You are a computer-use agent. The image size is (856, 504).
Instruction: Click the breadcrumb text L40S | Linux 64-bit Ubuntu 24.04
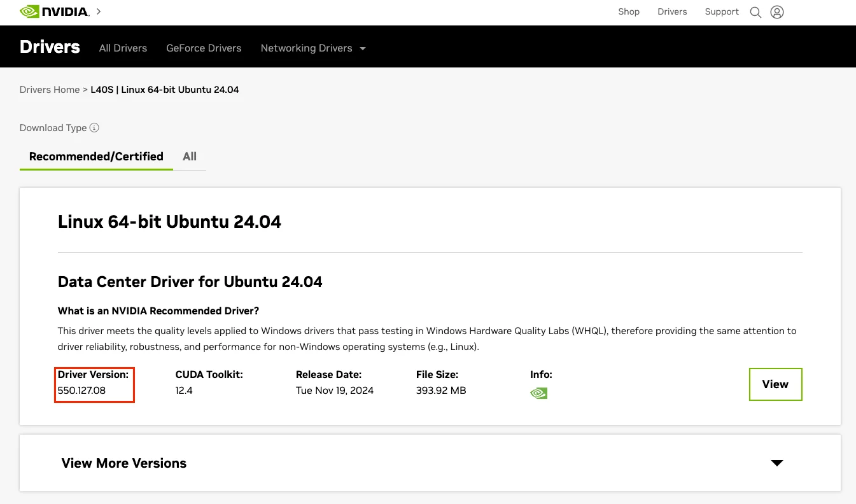click(165, 90)
